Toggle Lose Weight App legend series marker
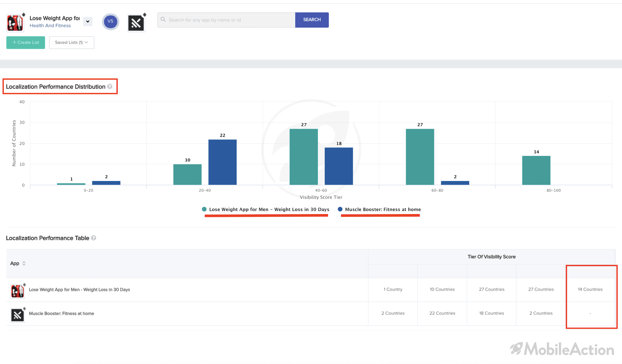The width and height of the screenshot is (622, 364). pyautogui.click(x=204, y=209)
